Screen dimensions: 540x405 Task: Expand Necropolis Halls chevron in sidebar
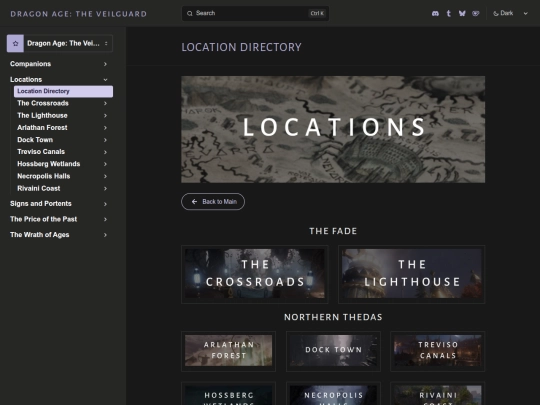click(105, 176)
